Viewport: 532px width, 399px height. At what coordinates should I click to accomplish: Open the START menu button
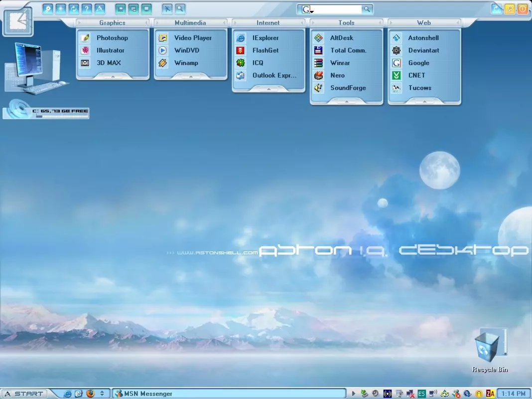tap(24, 394)
